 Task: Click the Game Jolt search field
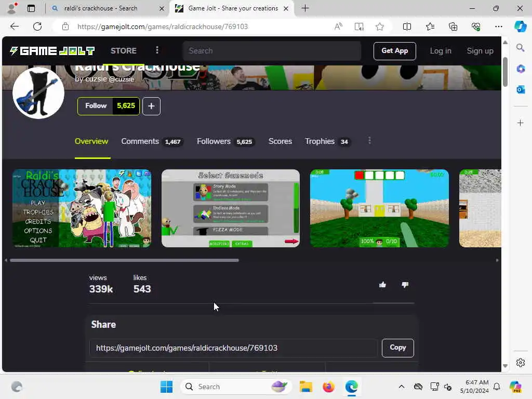272,51
